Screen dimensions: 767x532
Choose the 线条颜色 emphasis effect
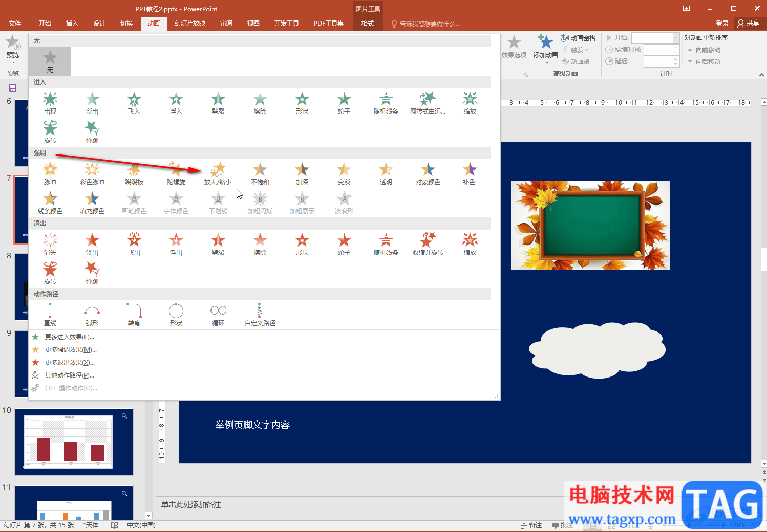[50, 203]
